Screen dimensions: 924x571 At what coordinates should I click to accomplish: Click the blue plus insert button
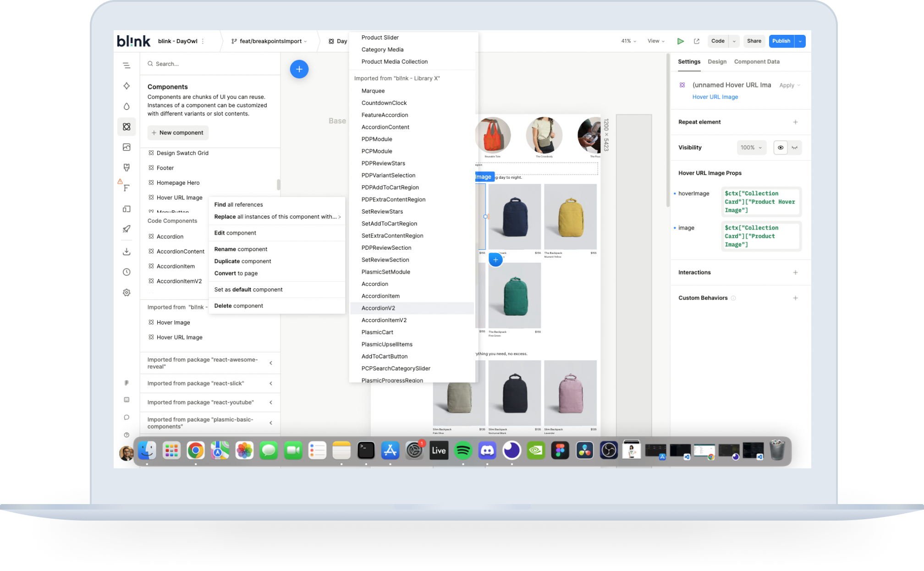pos(299,69)
